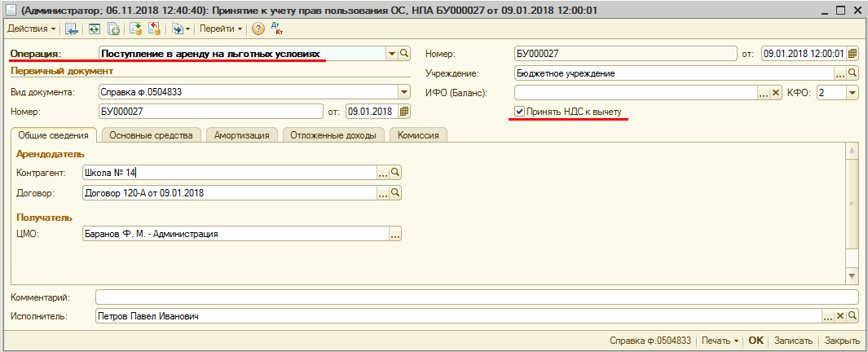The height and width of the screenshot is (352, 868).
Task: Click the find in list toolbar icon
Action: (x=72, y=29)
